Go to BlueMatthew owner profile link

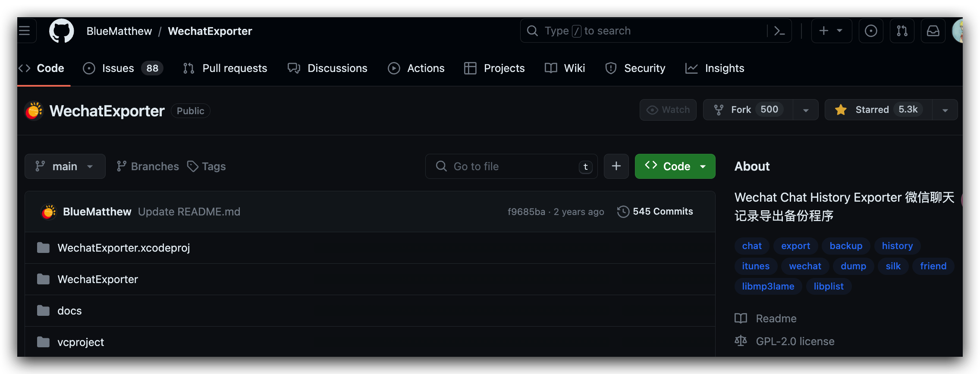pos(119,31)
